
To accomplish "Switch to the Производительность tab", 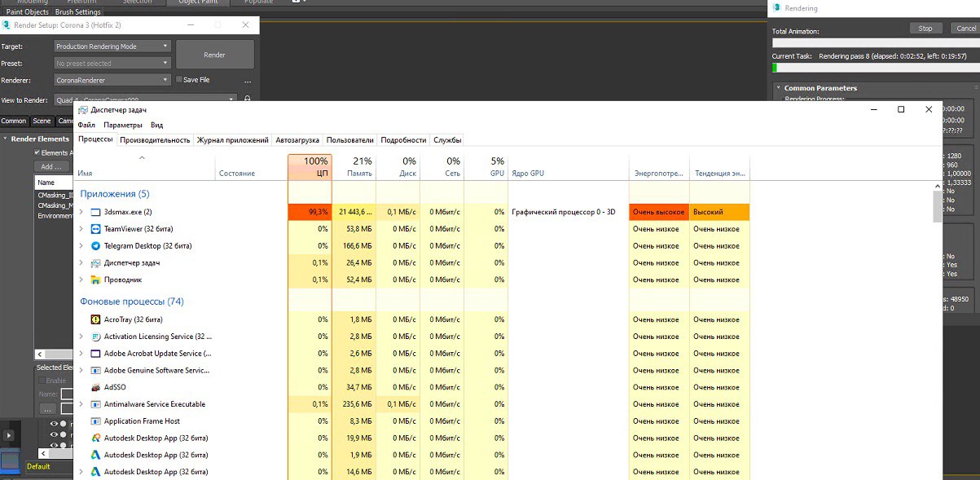I will coord(155,140).
